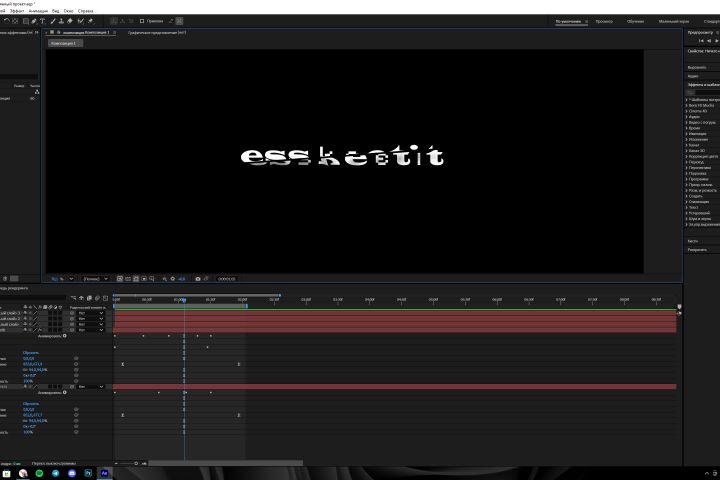
Task: Select the Eraser tool
Action: click(x=70, y=21)
